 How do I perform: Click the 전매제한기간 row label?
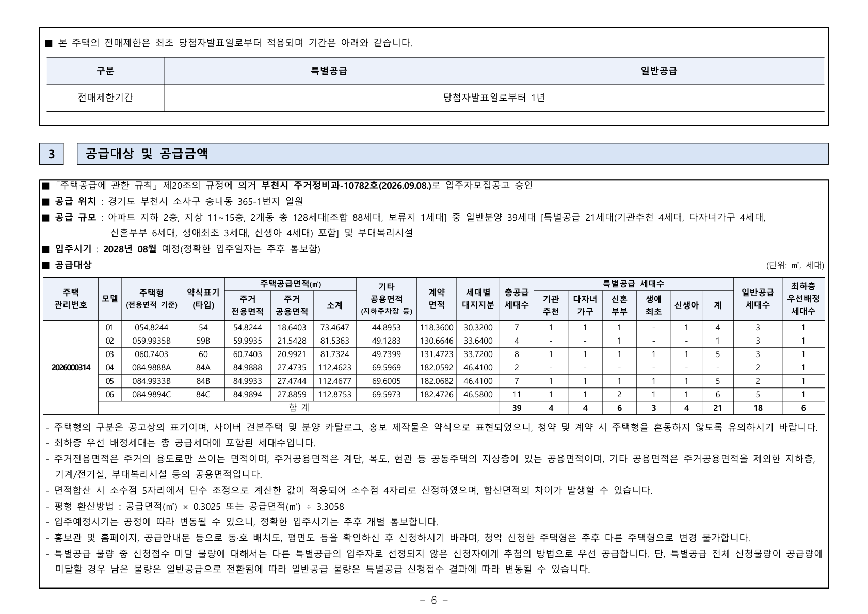[105, 98]
